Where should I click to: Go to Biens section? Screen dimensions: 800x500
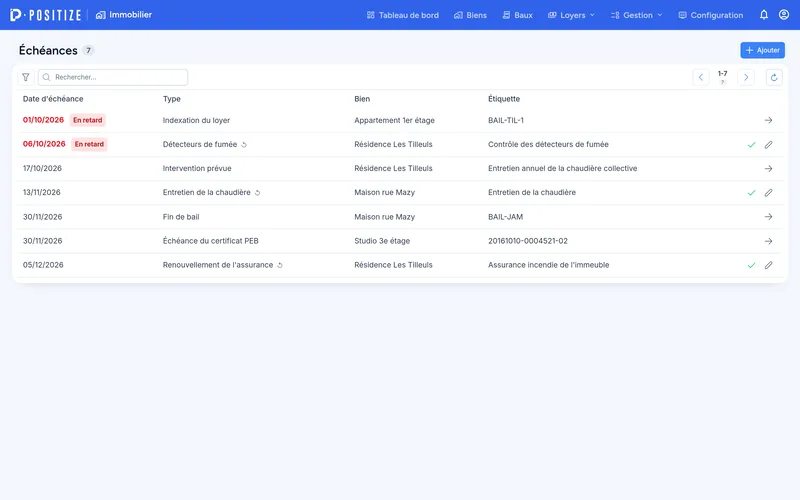(470, 15)
